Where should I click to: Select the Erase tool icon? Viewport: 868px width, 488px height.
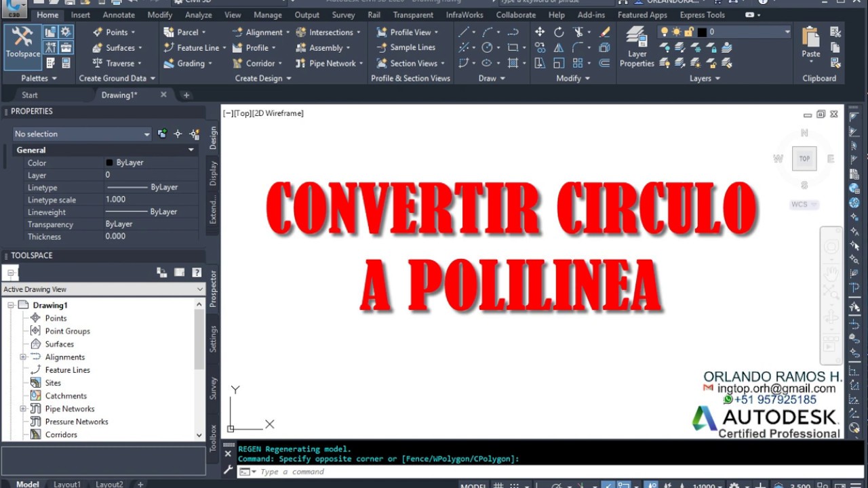coord(605,32)
